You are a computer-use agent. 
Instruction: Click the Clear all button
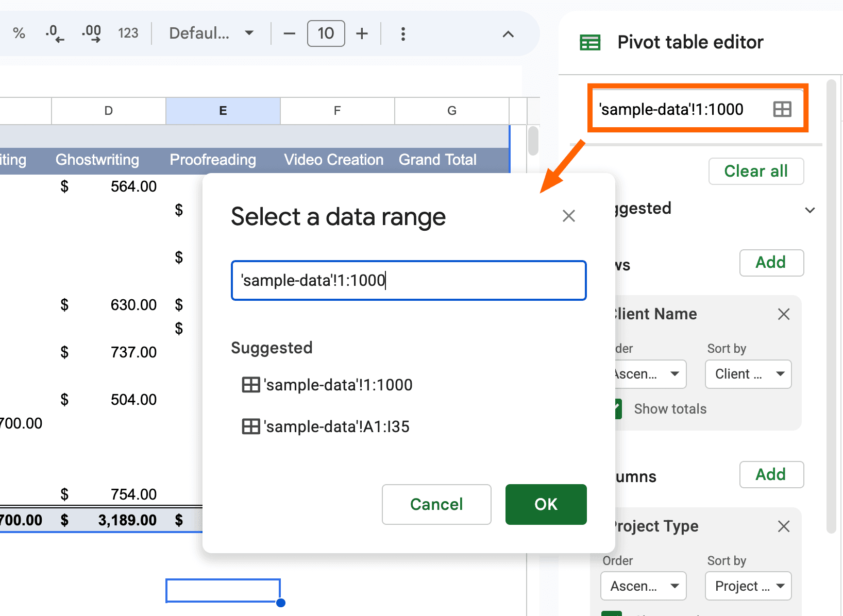(x=756, y=171)
